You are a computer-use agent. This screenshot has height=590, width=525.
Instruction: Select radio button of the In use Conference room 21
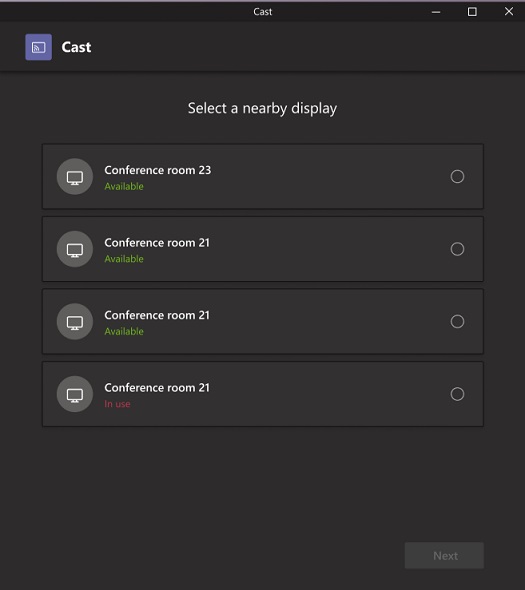click(x=457, y=394)
